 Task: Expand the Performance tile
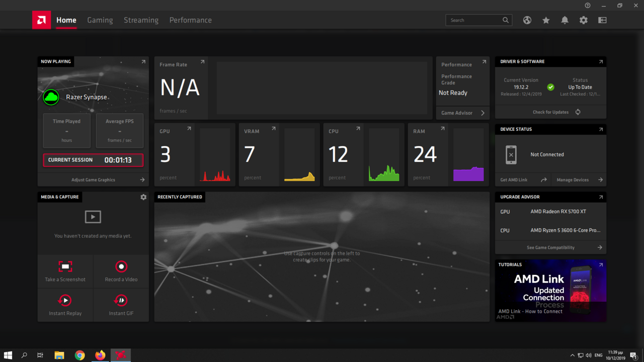pyautogui.click(x=484, y=62)
